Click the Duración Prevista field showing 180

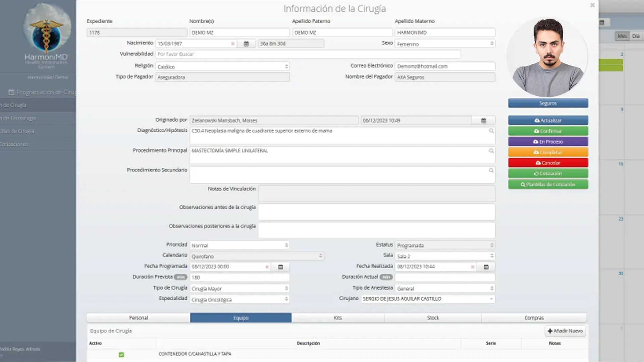pyautogui.click(x=239, y=278)
